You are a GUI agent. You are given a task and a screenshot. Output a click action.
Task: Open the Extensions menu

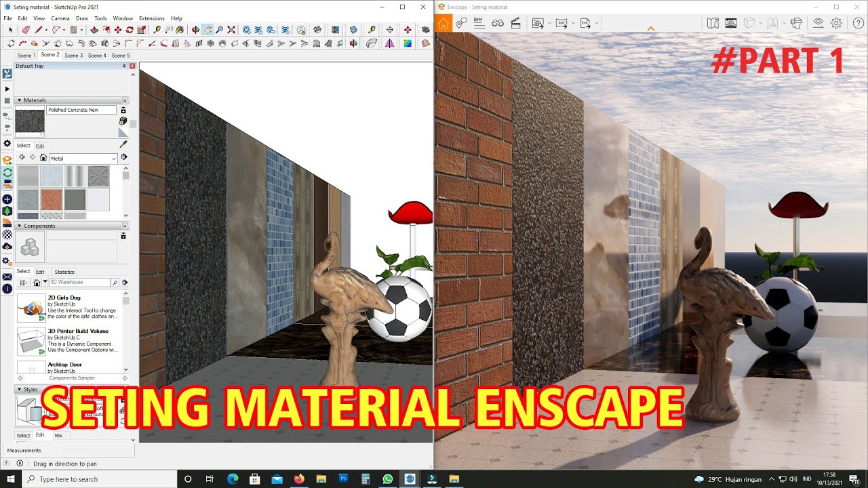point(151,18)
